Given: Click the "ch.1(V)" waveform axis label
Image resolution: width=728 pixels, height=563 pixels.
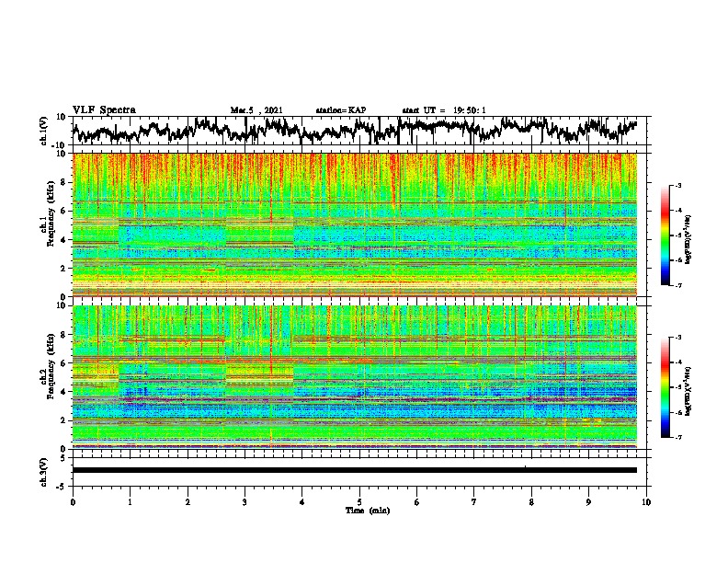Looking at the screenshot, I should tap(43, 131).
